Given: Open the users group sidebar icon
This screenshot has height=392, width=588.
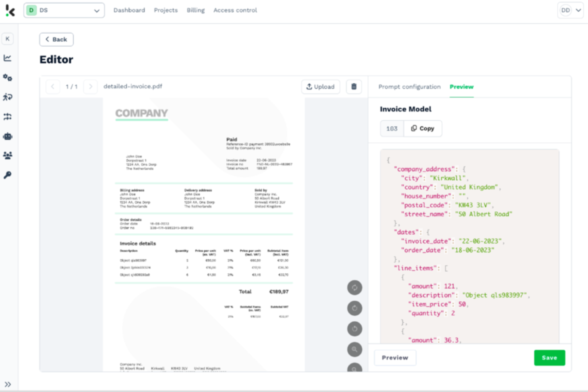Looking at the screenshot, I should (x=8, y=155).
